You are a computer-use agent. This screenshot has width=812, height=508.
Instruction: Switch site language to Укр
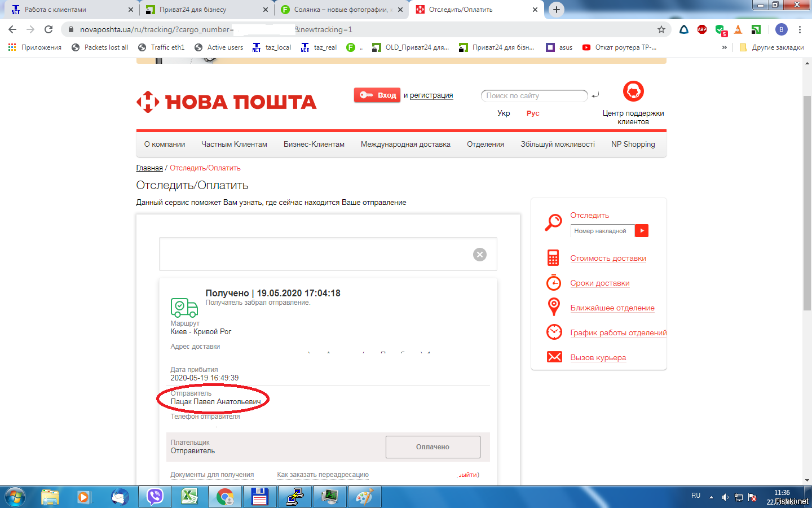coord(504,113)
